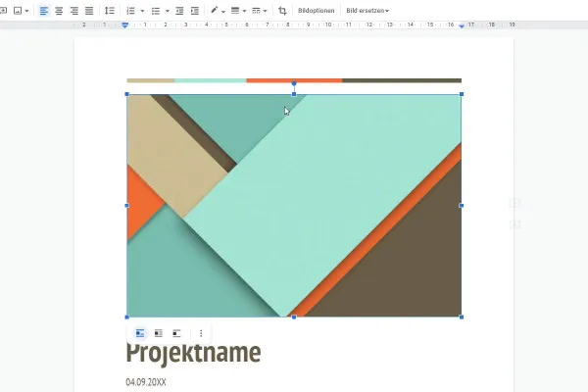Click the multicolor header line
The image size is (588, 392).
point(294,80)
